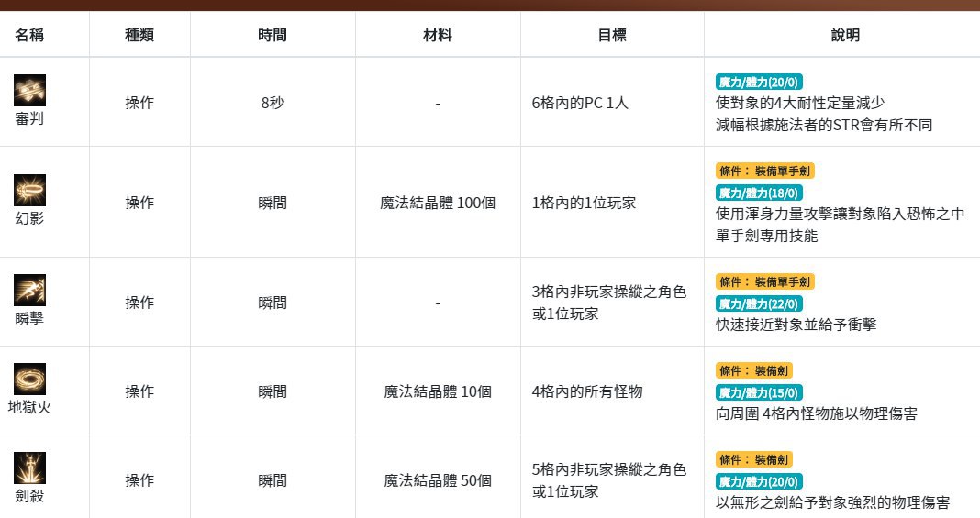This screenshot has height=518, width=980.
Task: Click the 魔法結晶體 100個 material cell
Action: coord(438,203)
